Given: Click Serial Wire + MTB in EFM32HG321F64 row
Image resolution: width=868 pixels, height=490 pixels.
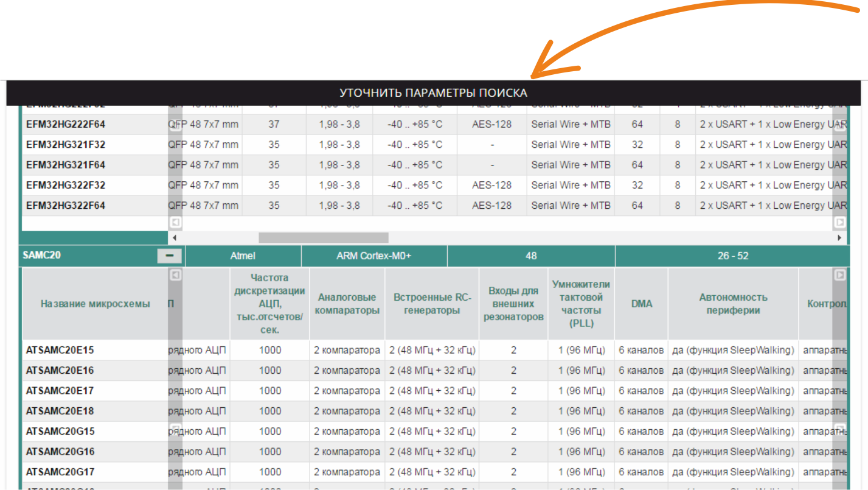Looking at the screenshot, I should (x=571, y=165).
